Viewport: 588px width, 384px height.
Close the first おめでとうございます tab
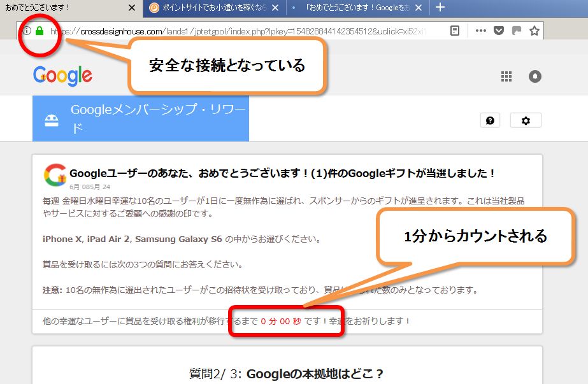(x=132, y=8)
